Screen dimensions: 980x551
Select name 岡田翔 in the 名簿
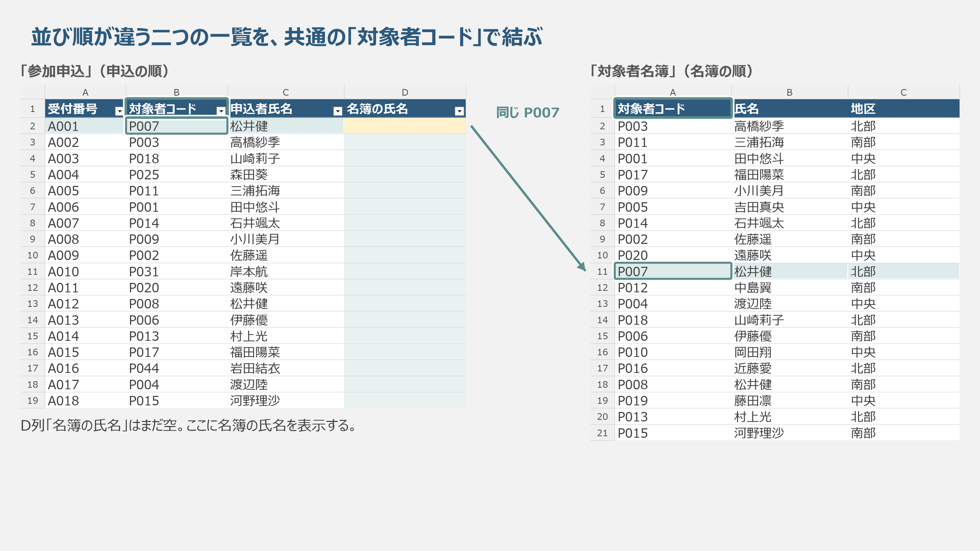click(789, 352)
